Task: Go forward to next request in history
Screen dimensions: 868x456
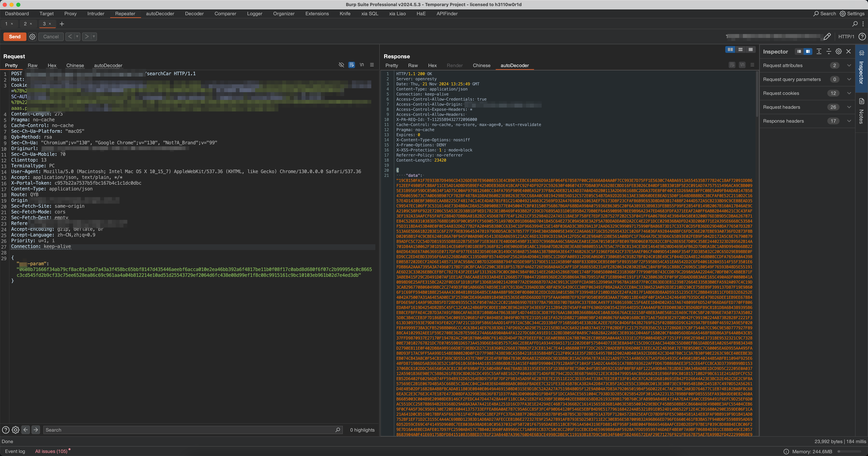Action: pos(87,36)
